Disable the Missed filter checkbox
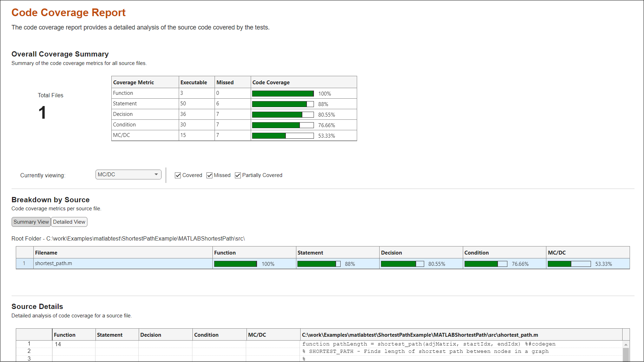The image size is (644, 362). 209,175
